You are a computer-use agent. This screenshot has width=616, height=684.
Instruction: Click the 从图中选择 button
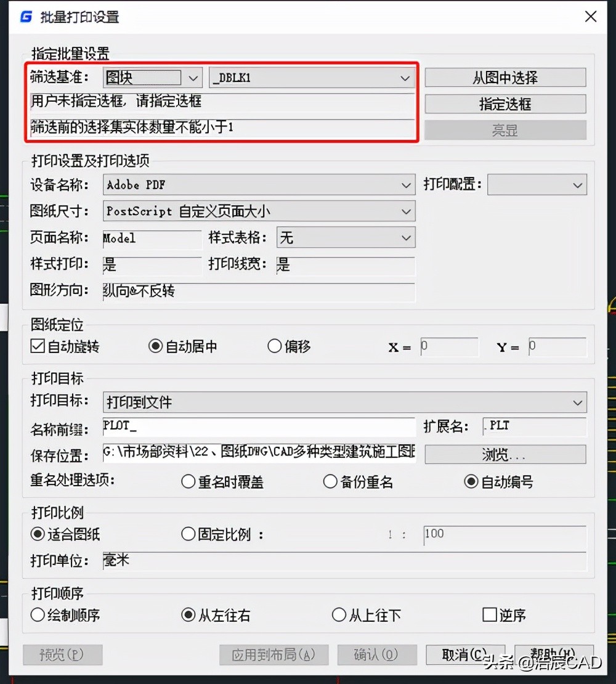click(505, 76)
